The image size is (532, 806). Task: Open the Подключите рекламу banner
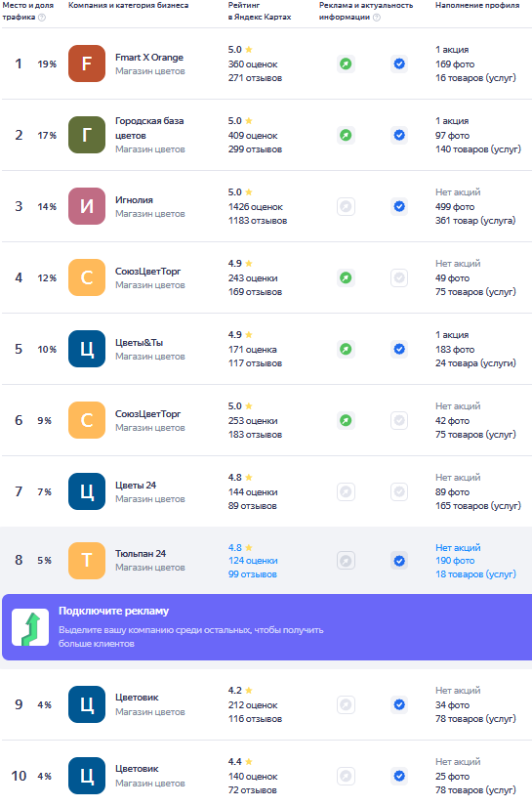[267, 627]
